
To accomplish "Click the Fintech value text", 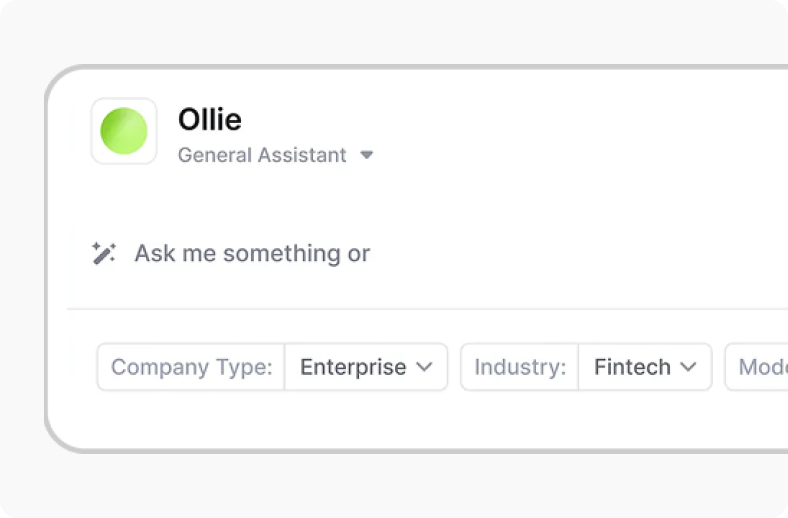I will pyautogui.click(x=632, y=367).
